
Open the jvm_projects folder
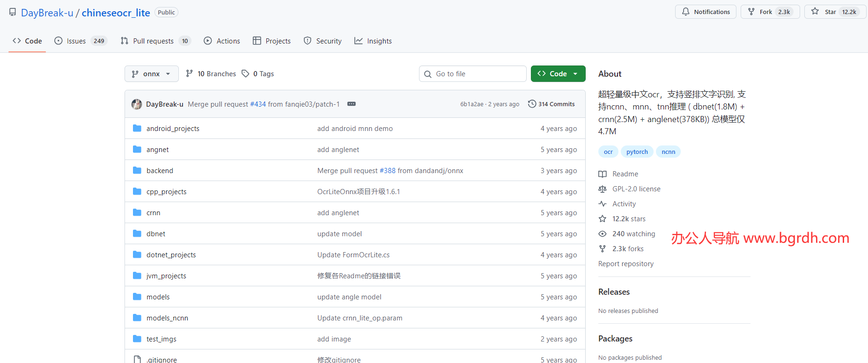coord(166,276)
